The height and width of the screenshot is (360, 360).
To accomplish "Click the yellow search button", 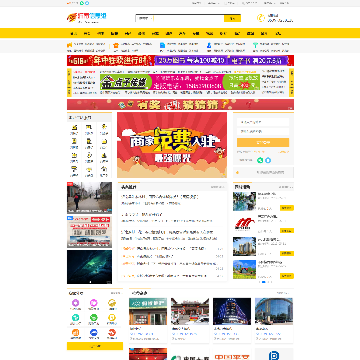I will pos(232,18).
